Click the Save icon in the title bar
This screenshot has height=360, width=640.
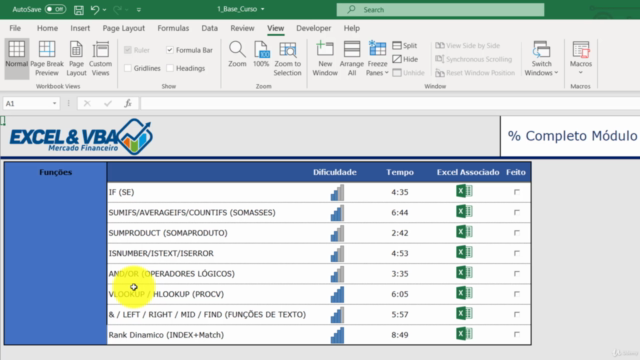click(x=78, y=9)
